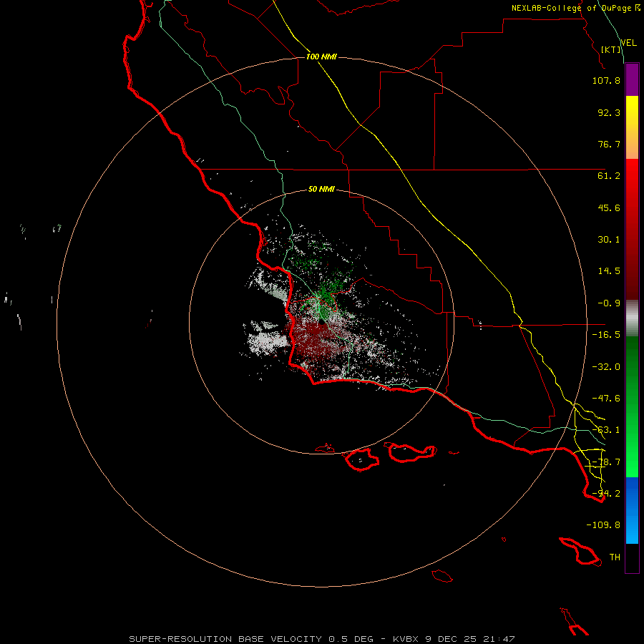Select the 30.1 legend value
This screenshot has width=644, height=644.
pyautogui.click(x=609, y=240)
